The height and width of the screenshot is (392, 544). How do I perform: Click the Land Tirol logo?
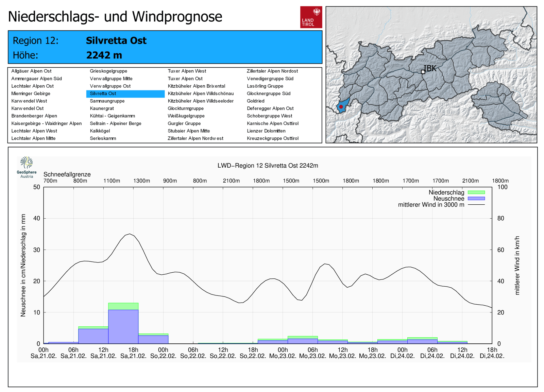[311, 17]
